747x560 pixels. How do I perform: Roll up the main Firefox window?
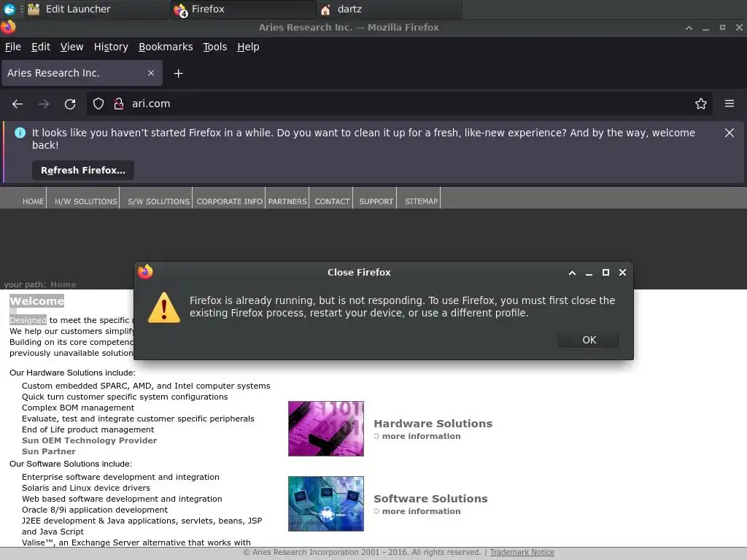point(689,28)
